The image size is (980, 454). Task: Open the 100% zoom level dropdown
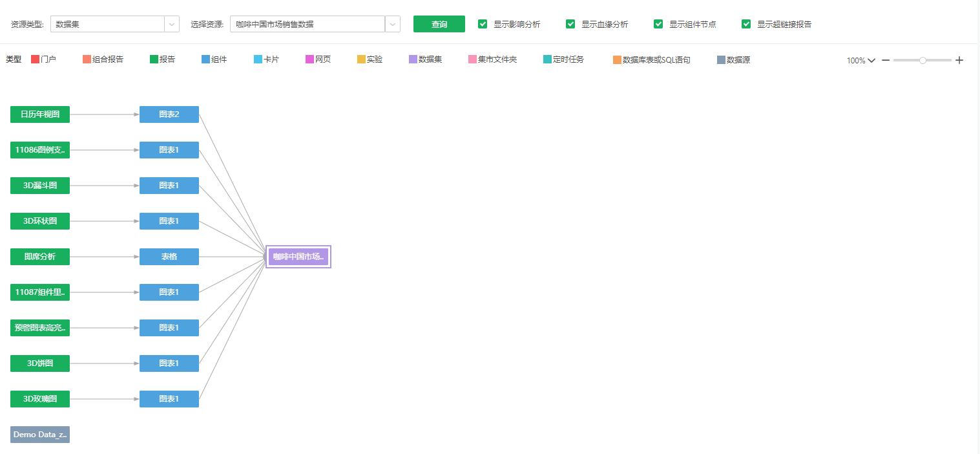click(x=861, y=61)
